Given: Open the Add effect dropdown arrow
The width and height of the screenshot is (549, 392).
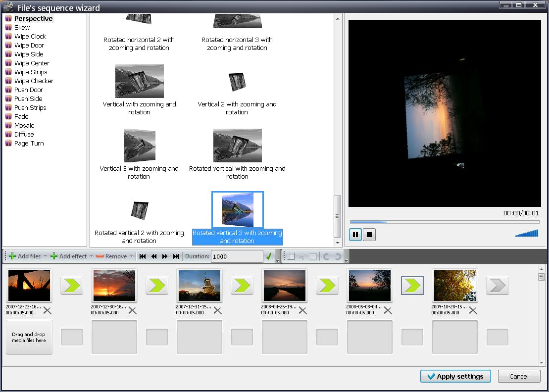Looking at the screenshot, I should tap(92, 256).
